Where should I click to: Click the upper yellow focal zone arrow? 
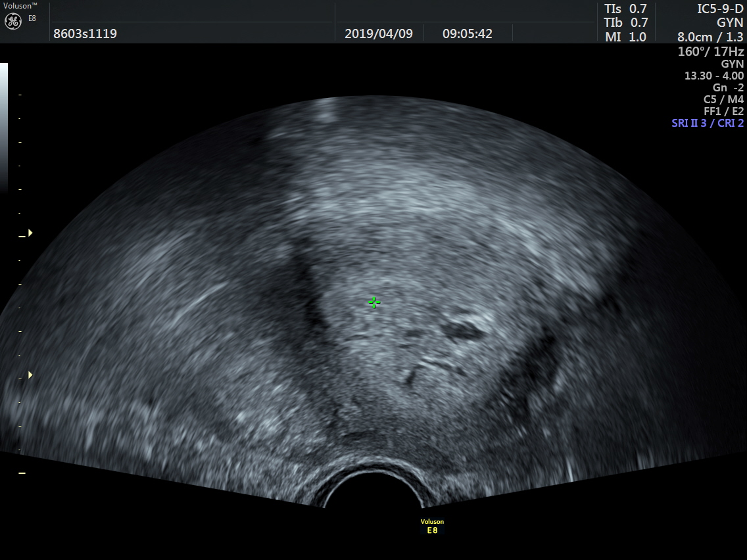[30, 233]
